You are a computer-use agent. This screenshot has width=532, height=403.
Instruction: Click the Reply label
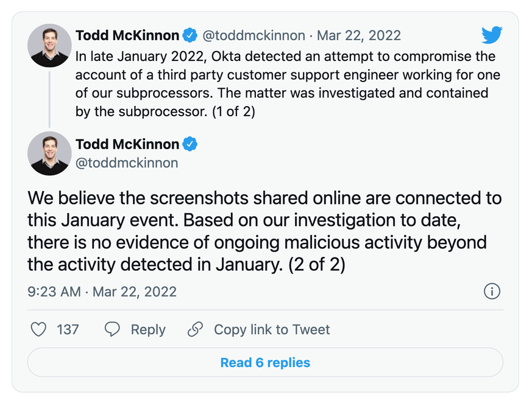click(148, 329)
